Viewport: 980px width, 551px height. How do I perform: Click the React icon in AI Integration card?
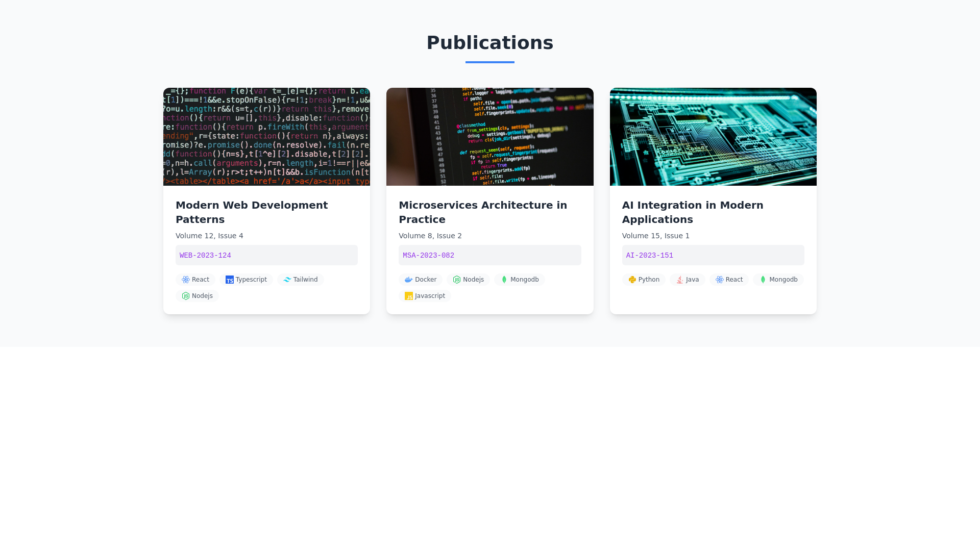point(720,280)
